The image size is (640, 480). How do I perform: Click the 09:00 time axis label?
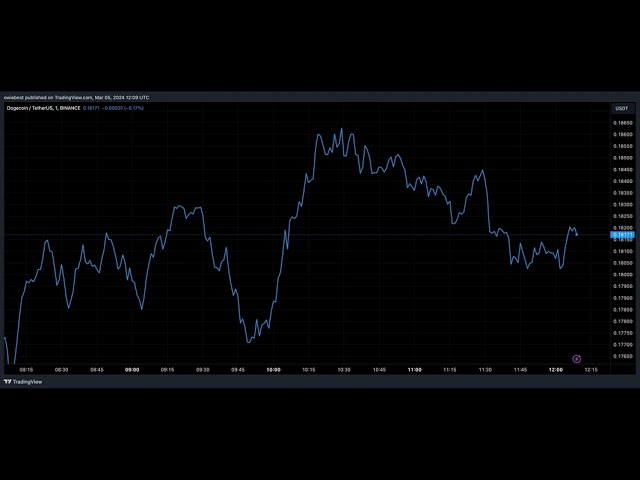(132, 370)
